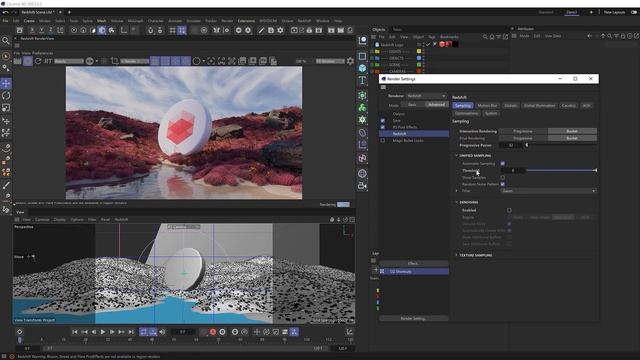Click the Object Manager search icon

[485, 37]
